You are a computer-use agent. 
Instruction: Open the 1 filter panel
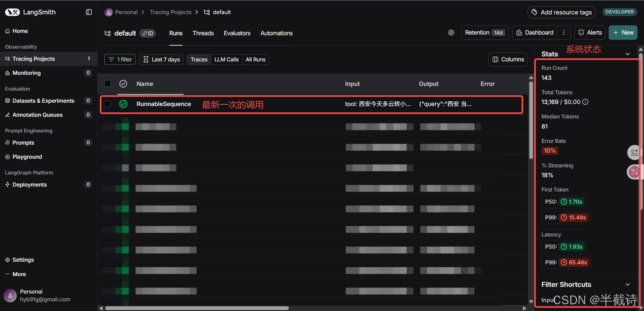coord(120,59)
